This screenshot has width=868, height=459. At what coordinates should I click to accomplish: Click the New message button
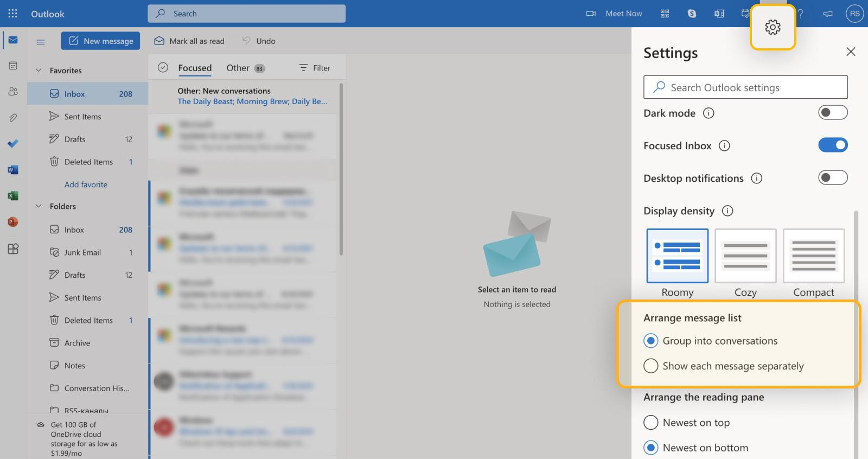tap(100, 41)
